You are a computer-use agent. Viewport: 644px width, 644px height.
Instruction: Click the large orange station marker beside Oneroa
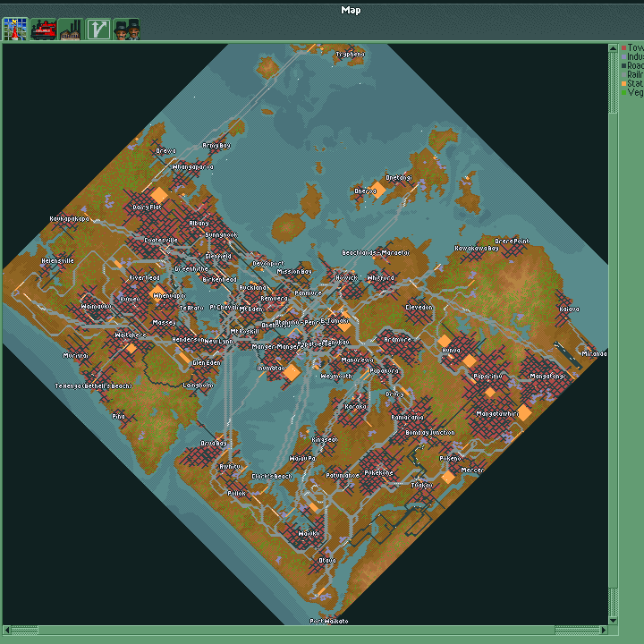pos(378,191)
